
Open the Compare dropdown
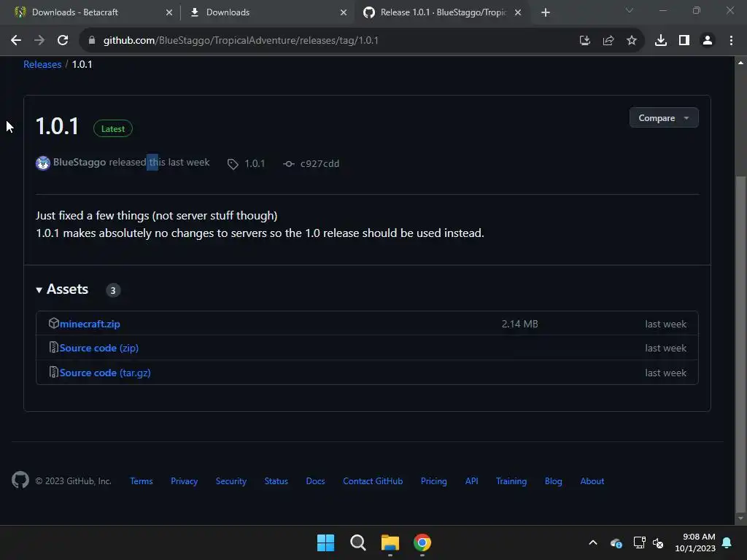tap(664, 117)
